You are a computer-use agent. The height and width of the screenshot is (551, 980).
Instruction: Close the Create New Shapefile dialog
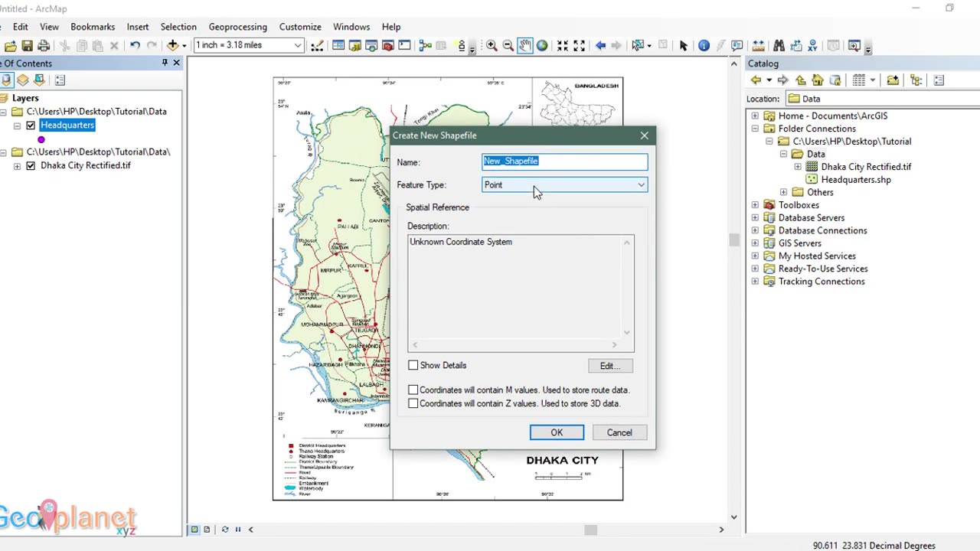[644, 135]
